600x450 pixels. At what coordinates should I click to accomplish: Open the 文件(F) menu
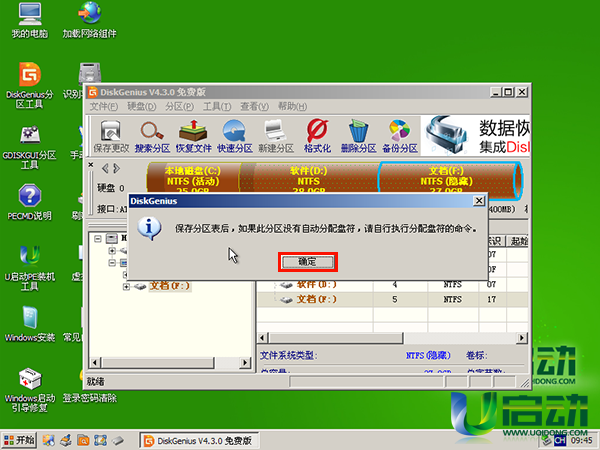pyautogui.click(x=104, y=106)
